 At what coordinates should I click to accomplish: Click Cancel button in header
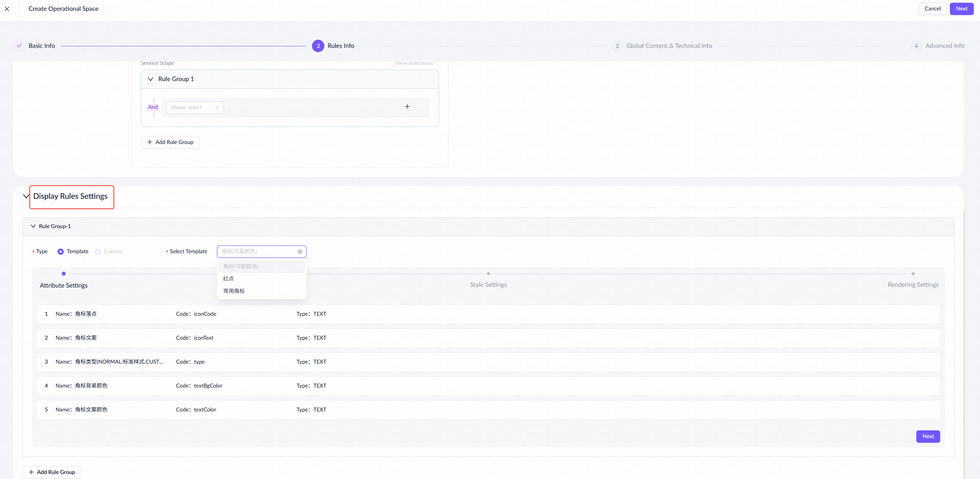pos(932,9)
